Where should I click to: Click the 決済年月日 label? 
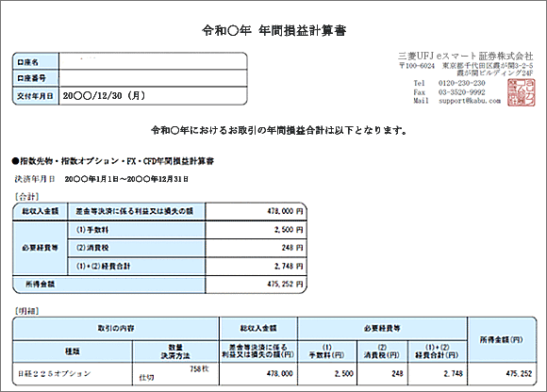pyautogui.click(x=35, y=179)
